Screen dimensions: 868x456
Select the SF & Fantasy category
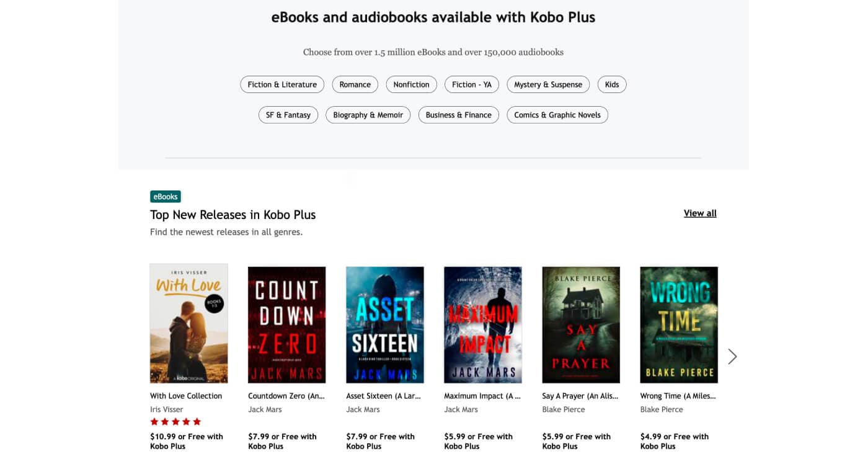[x=288, y=115]
